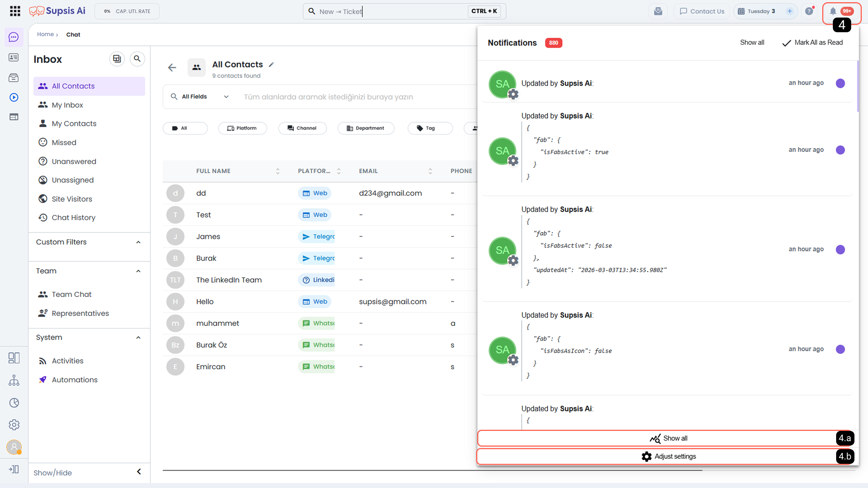The width and height of the screenshot is (868, 488).
Task: Click the Supsis Ai logo
Action: point(58,11)
